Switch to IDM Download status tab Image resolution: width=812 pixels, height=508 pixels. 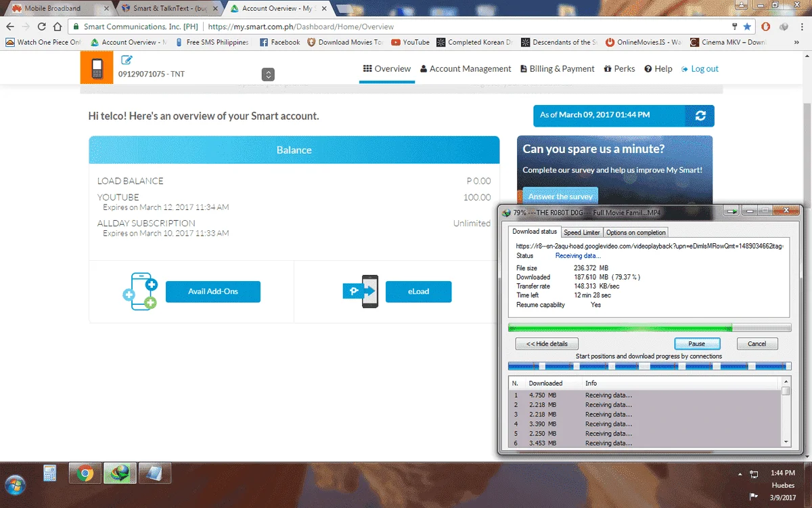pyautogui.click(x=535, y=232)
